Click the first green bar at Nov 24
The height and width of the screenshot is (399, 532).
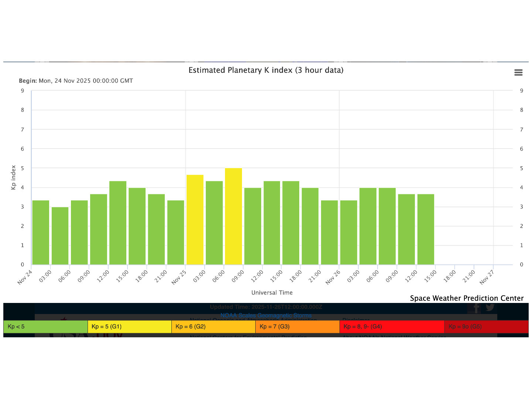41,233
